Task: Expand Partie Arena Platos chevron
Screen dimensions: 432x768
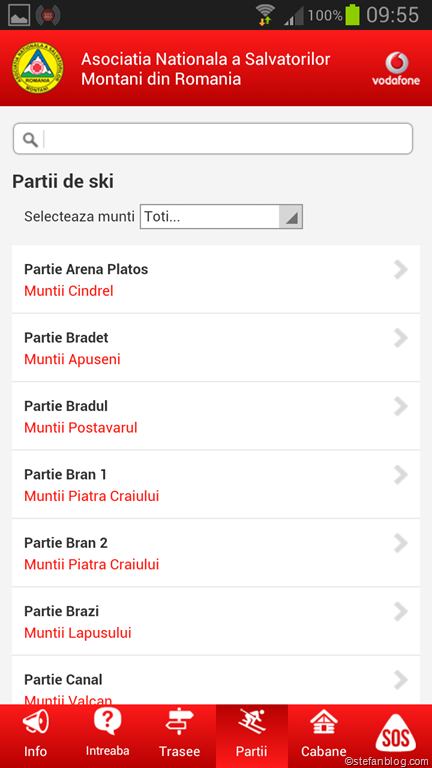Action: tap(401, 270)
